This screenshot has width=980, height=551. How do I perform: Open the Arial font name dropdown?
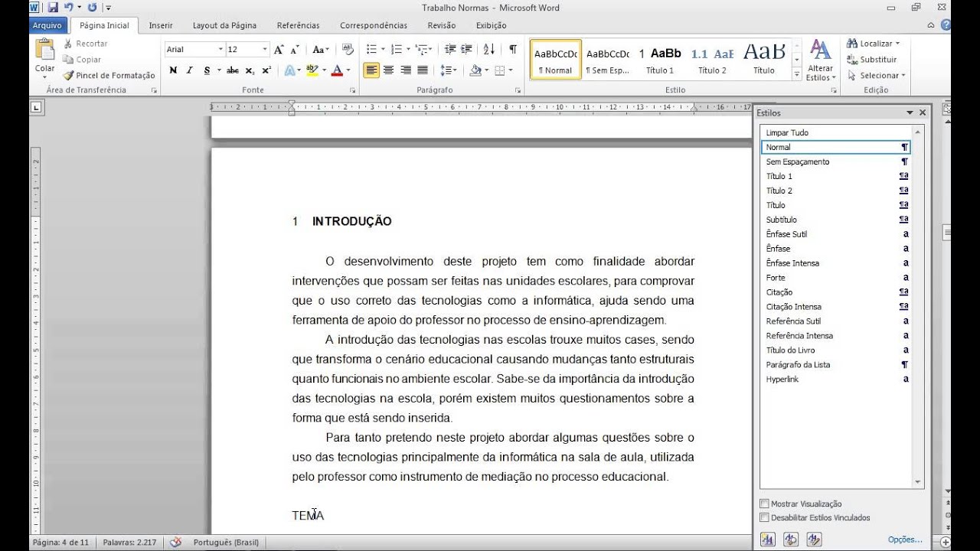coord(220,50)
